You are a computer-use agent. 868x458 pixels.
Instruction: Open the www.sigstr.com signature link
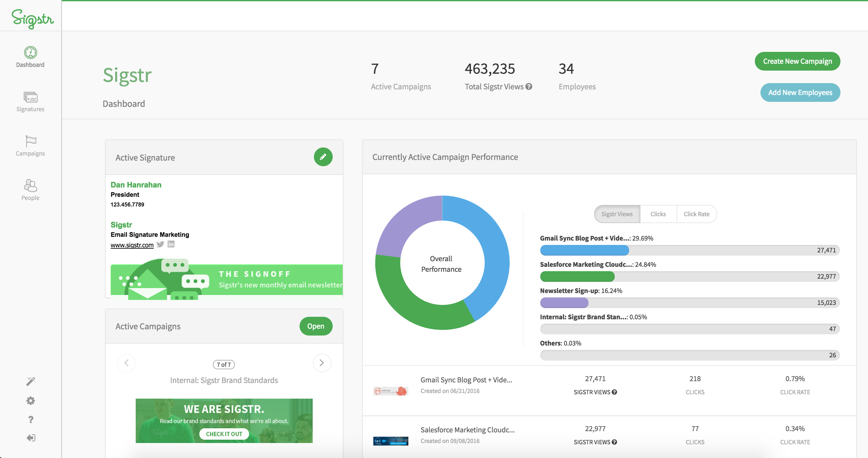pos(132,246)
